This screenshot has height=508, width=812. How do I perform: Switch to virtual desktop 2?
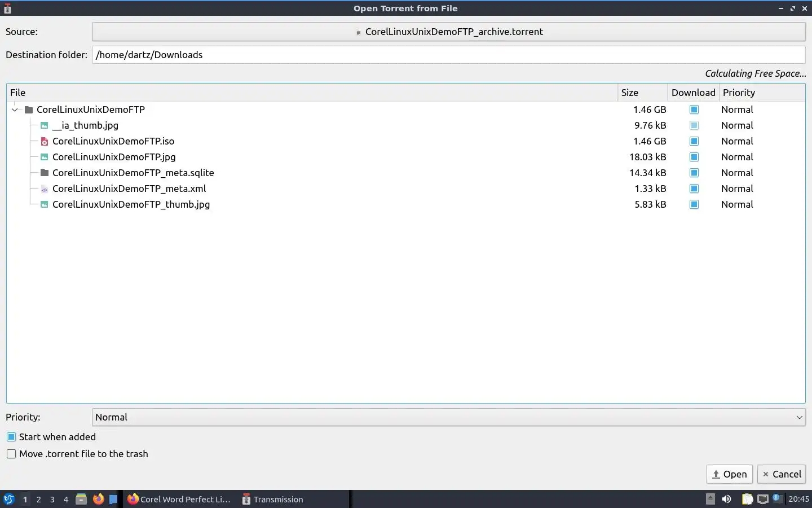(38, 499)
